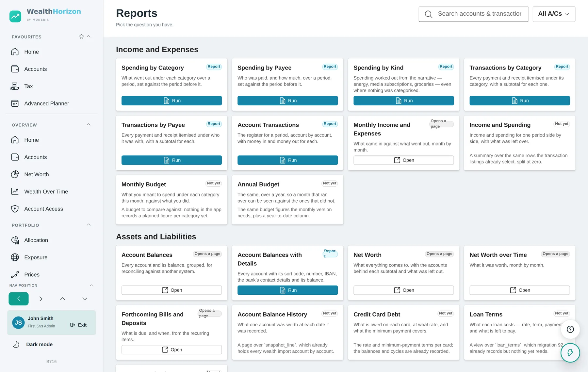
Task: Run the Account Transactions report
Action: coord(287,160)
